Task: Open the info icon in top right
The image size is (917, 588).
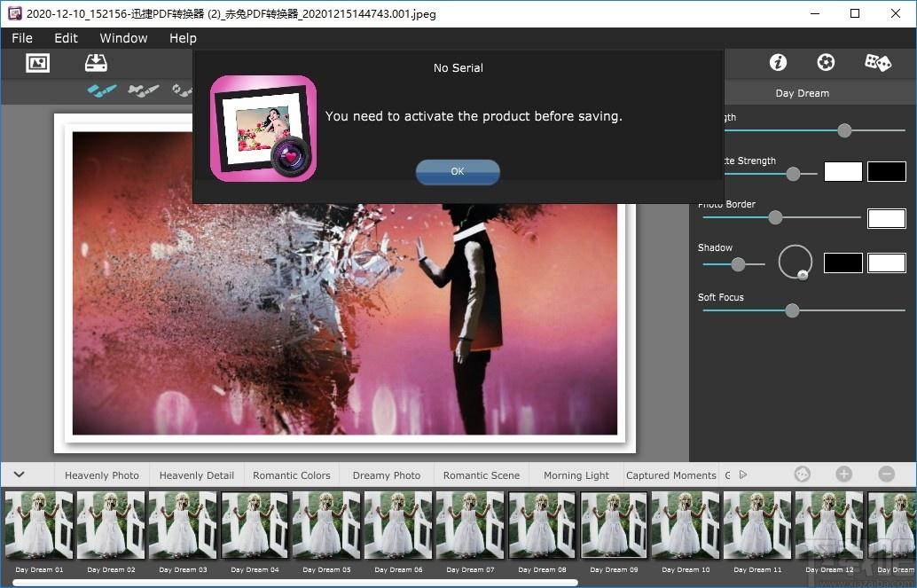Action: [778, 62]
